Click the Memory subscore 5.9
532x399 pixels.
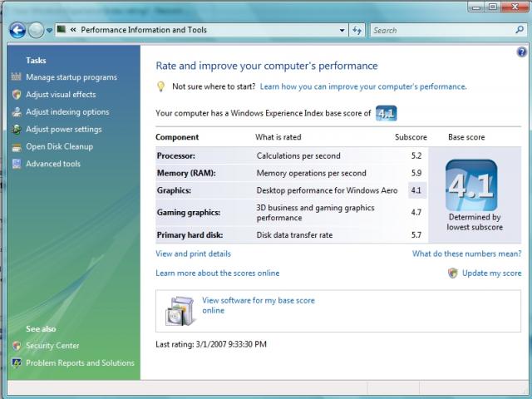coord(416,174)
